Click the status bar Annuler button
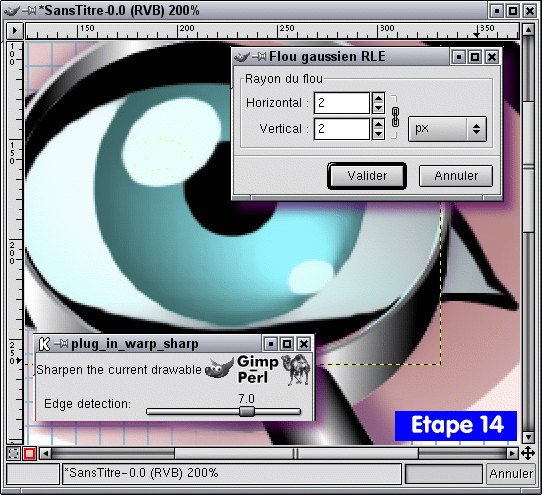The height and width of the screenshot is (495, 542). tap(511, 474)
